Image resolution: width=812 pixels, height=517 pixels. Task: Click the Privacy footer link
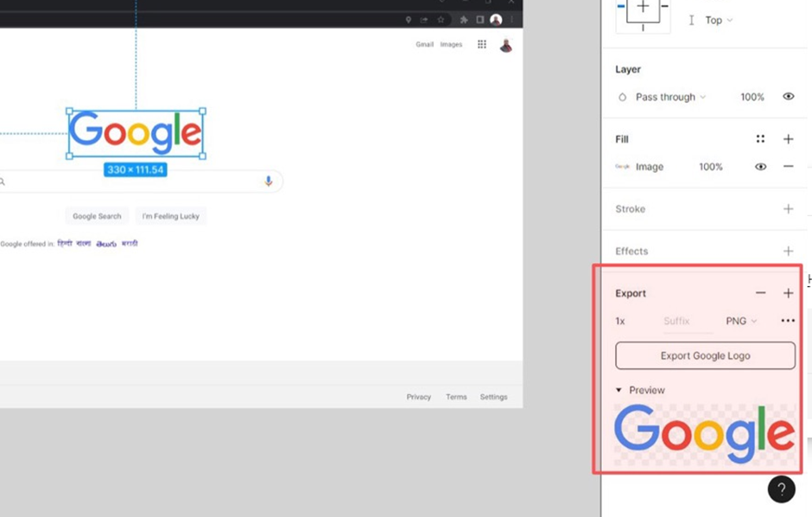418,397
